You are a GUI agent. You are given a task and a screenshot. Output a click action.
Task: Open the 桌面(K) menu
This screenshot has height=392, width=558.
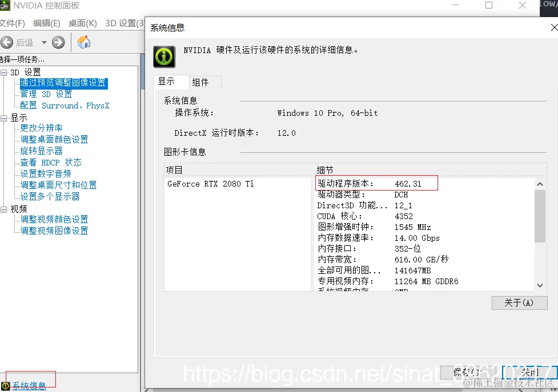tap(83, 23)
